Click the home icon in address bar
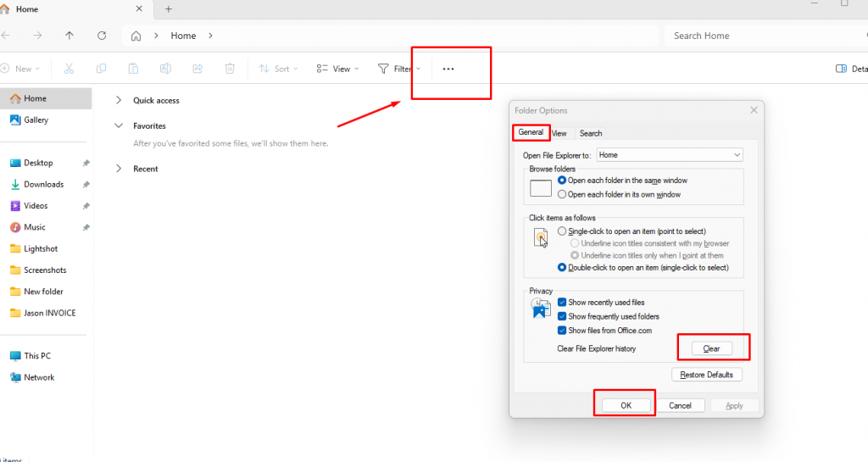The height and width of the screenshot is (462, 868). [136, 36]
